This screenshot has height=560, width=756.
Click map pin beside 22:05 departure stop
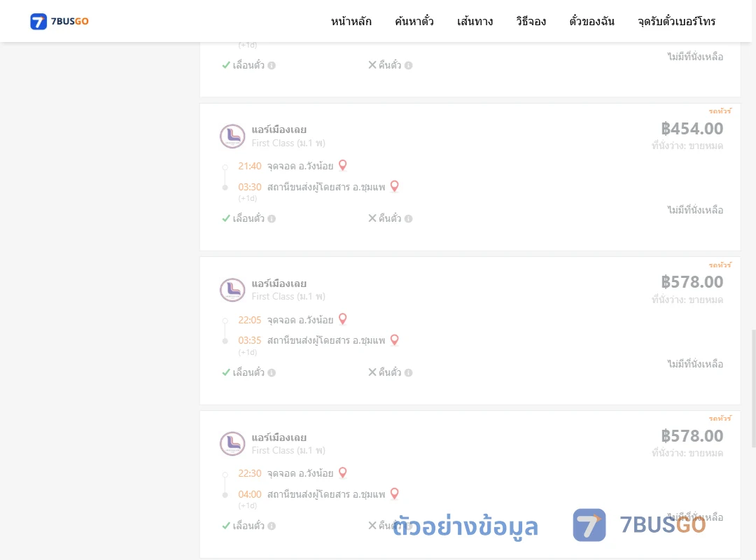[x=343, y=318]
